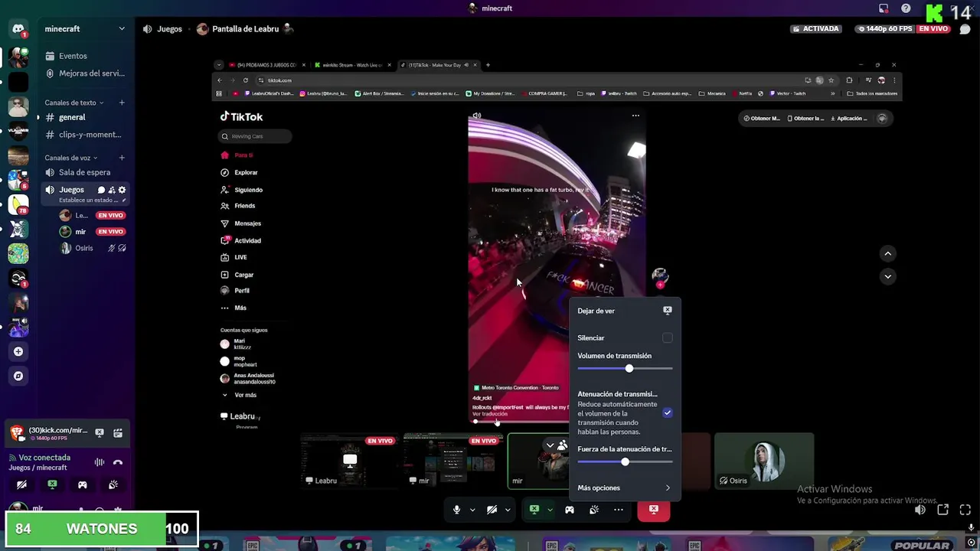Open the clips icon in the stream panel

tap(118, 433)
